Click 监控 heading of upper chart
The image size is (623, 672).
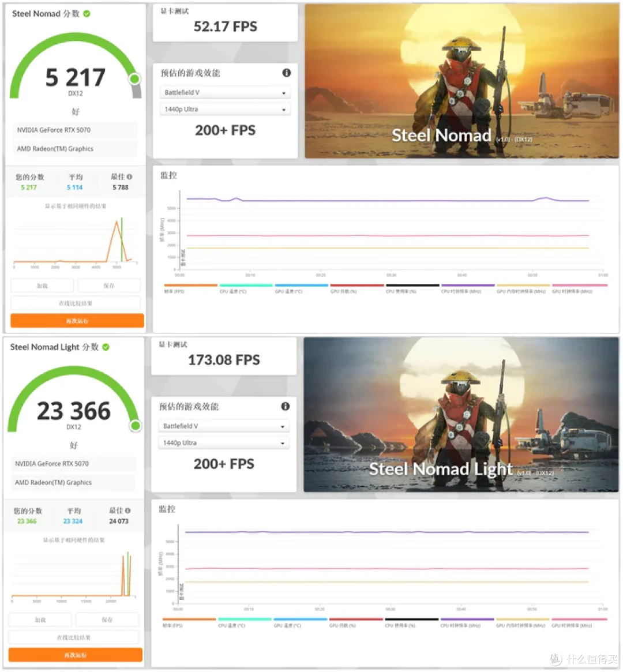click(168, 175)
